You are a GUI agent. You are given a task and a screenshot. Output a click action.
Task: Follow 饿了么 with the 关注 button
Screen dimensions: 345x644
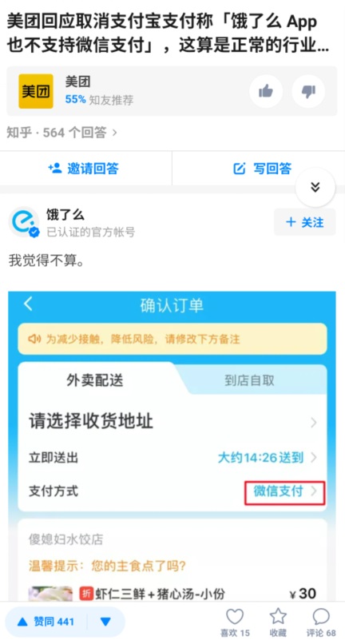click(x=305, y=222)
